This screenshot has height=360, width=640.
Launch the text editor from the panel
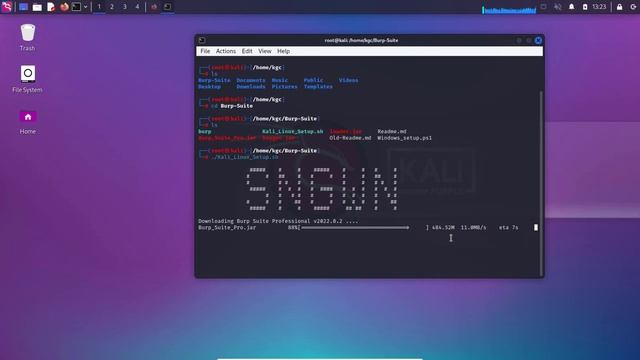51,7
